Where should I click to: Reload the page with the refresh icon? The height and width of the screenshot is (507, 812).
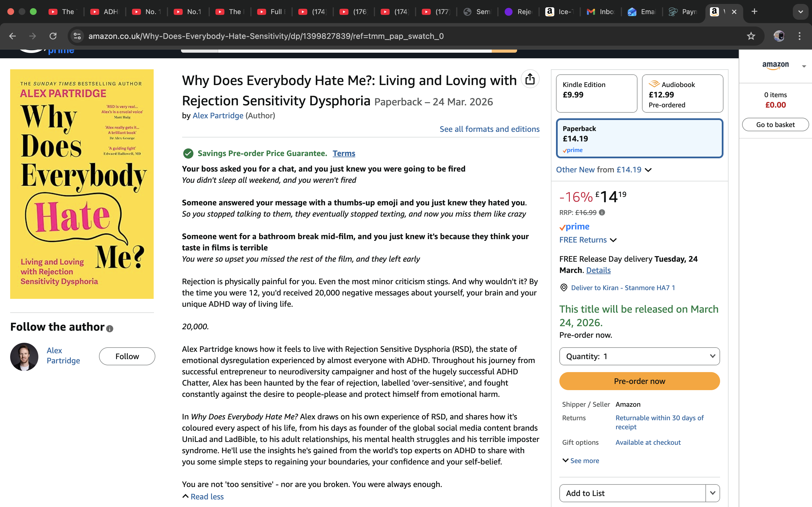[53, 36]
